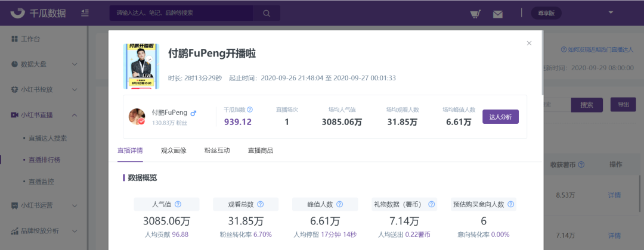Click the 粉丝转化率 6.70% text
644x250 pixels.
click(246, 235)
